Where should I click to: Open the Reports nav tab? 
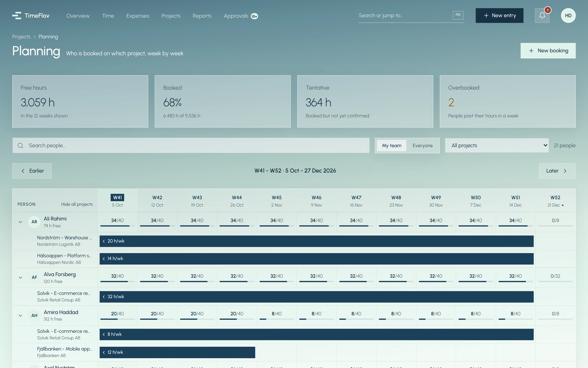202,16
